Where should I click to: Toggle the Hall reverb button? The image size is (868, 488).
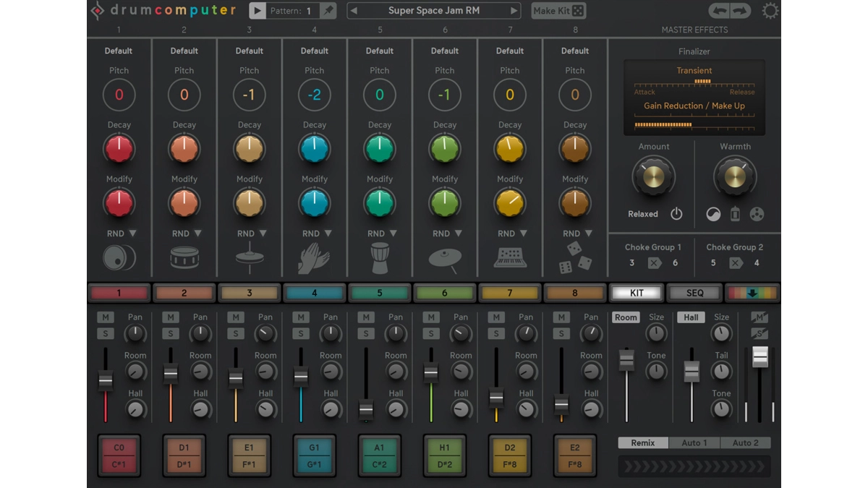[691, 317]
